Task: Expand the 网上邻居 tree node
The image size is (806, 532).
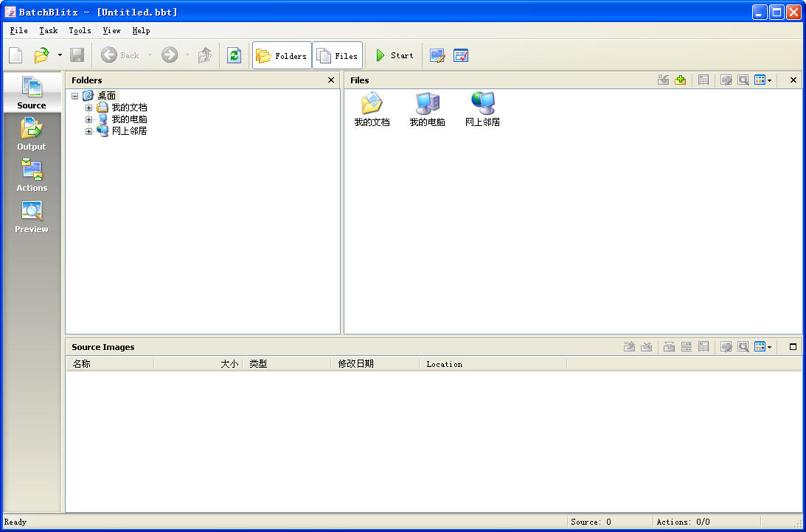Action: coord(89,131)
